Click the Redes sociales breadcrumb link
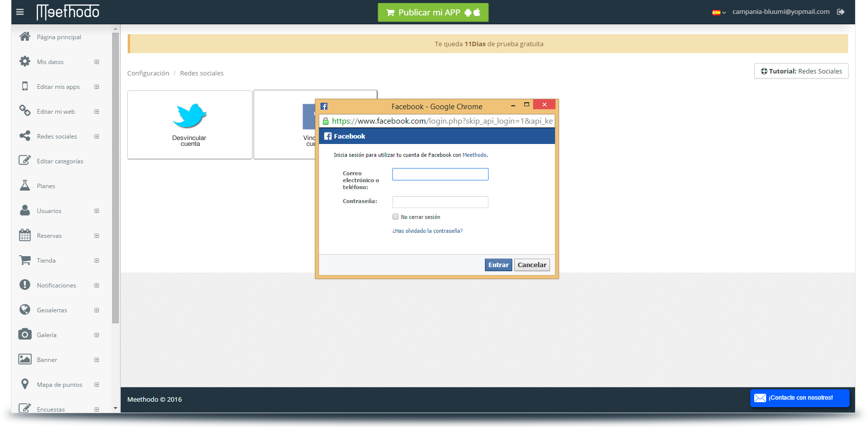 coord(202,73)
